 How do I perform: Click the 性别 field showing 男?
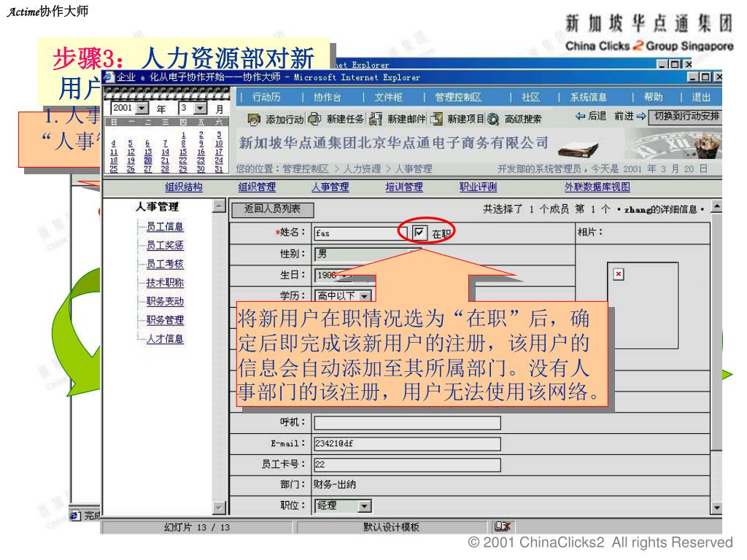(362, 254)
